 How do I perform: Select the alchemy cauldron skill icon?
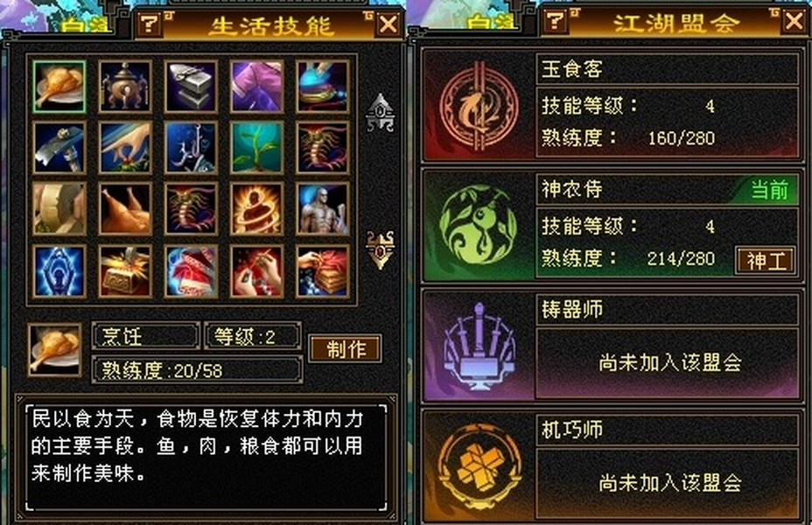[x=125, y=86]
